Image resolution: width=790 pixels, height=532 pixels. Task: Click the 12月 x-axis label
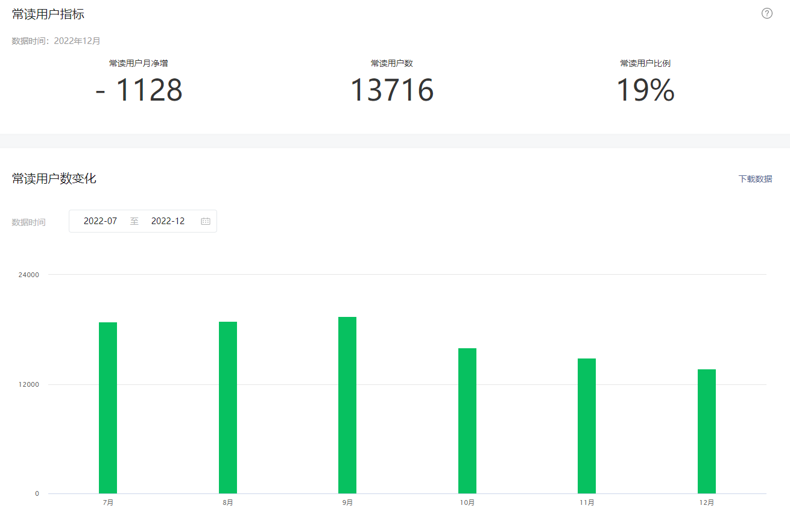coord(707,502)
